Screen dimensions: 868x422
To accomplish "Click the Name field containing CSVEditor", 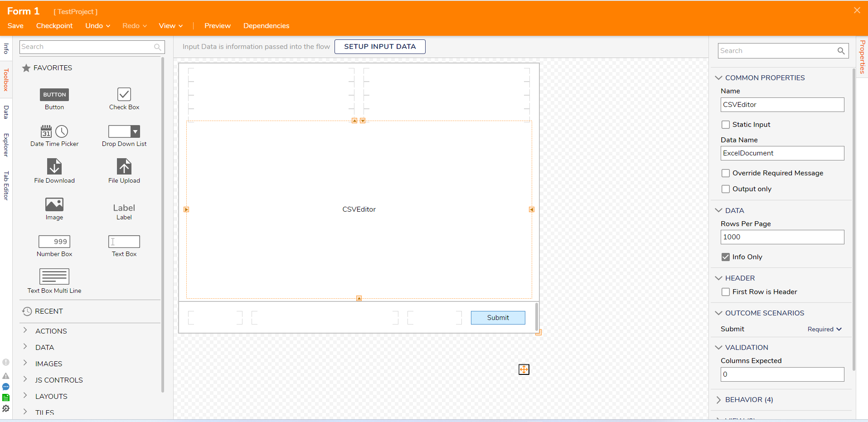I will (782, 105).
